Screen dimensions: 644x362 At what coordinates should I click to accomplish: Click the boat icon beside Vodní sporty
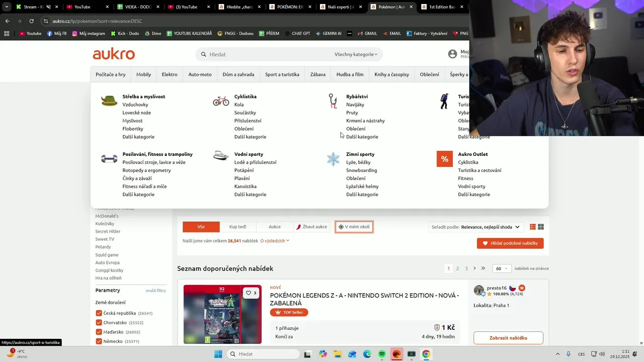coord(221,155)
